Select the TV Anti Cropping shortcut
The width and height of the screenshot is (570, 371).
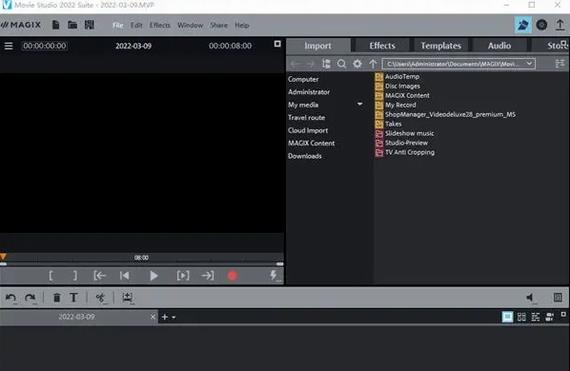pos(405,152)
